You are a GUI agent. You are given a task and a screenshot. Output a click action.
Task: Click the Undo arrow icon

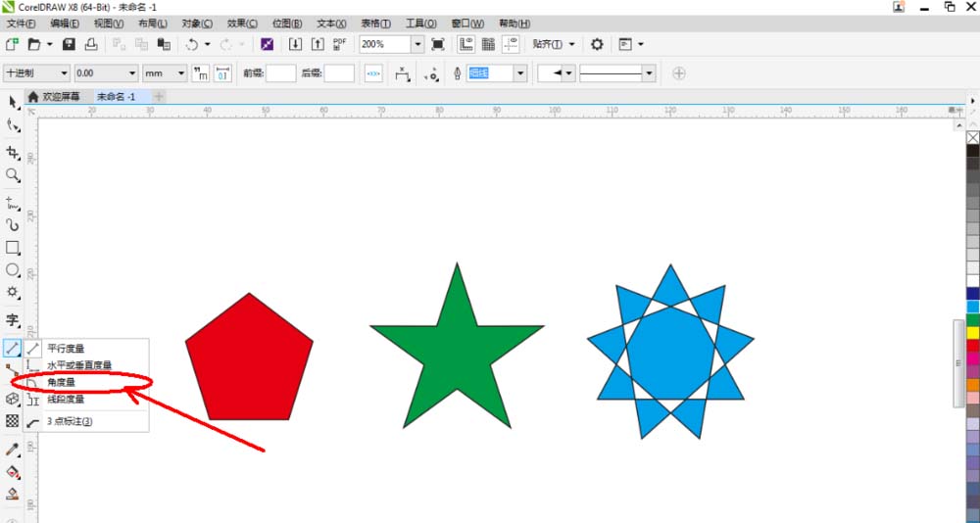(192, 44)
